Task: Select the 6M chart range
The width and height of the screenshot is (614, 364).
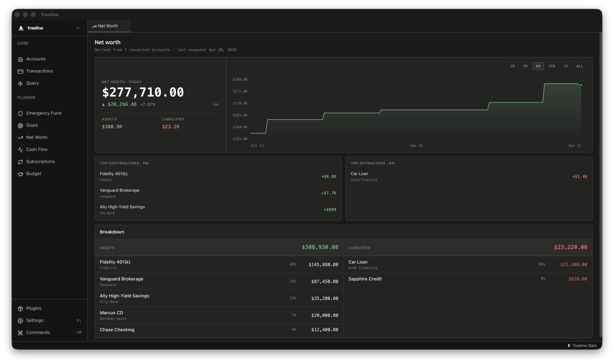Action: tap(538, 66)
